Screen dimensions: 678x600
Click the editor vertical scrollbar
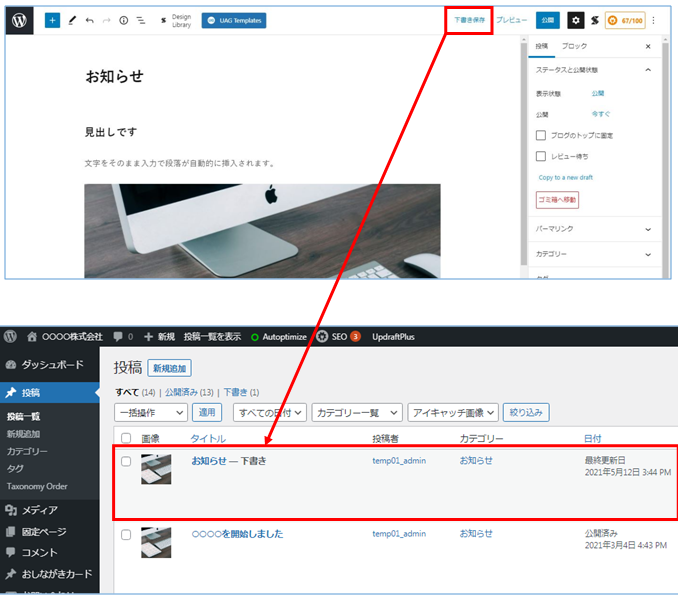point(524,156)
